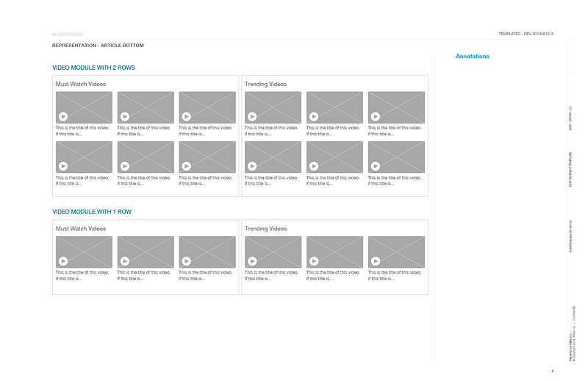Play first Must Watch video in 1-row module

pos(63,261)
